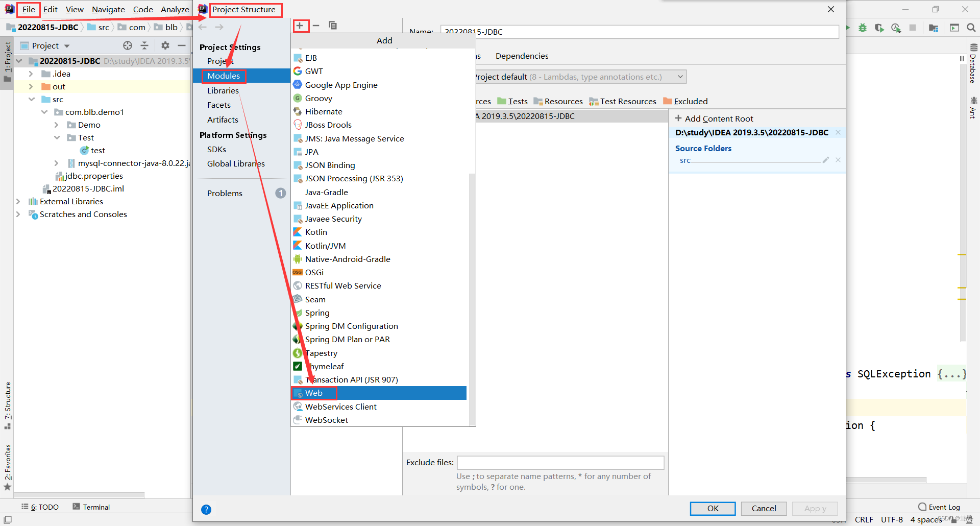Select Spring in the Add list

(x=379, y=313)
